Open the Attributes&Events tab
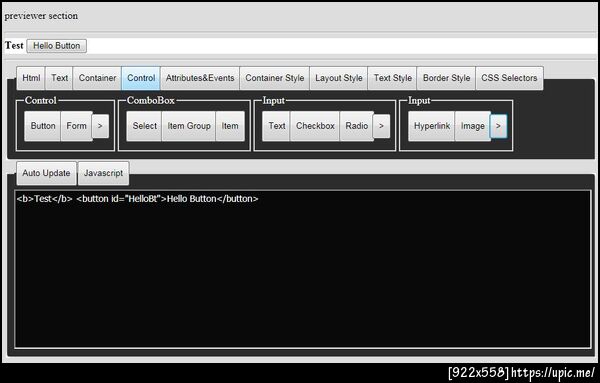This screenshot has width=600, height=383. 200,78
